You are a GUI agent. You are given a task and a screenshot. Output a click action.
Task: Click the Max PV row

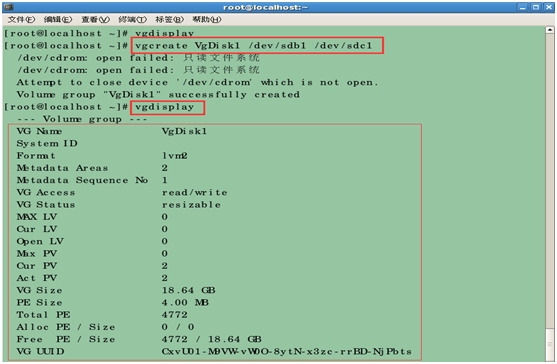point(92,254)
